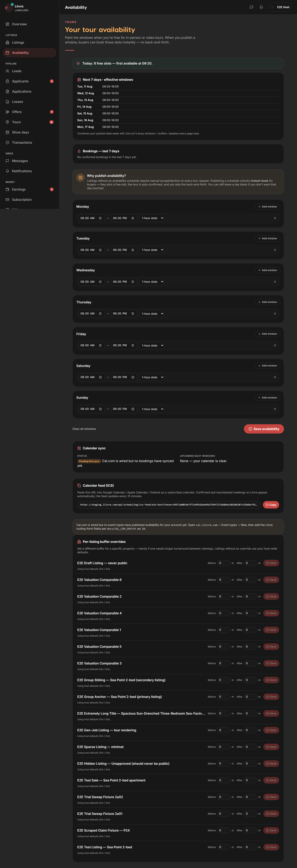The height and width of the screenshot is (868, 297).
Task: Open Subscription in sidebar
Action: click(x=30, y=199)
